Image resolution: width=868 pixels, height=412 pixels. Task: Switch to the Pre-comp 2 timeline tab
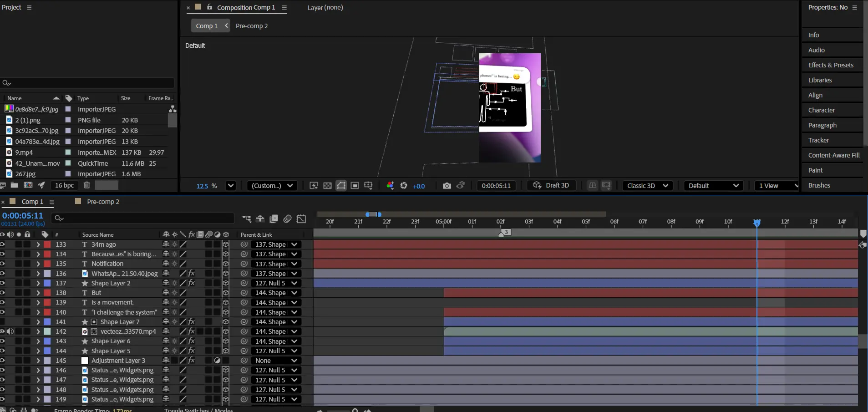[x=103, y=202]
